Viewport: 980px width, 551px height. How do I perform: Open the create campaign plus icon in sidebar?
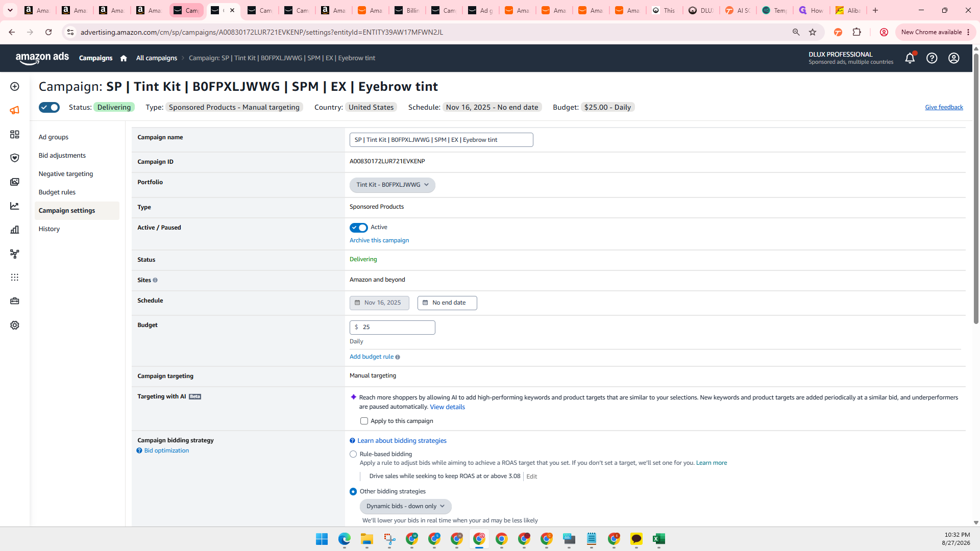15,87
